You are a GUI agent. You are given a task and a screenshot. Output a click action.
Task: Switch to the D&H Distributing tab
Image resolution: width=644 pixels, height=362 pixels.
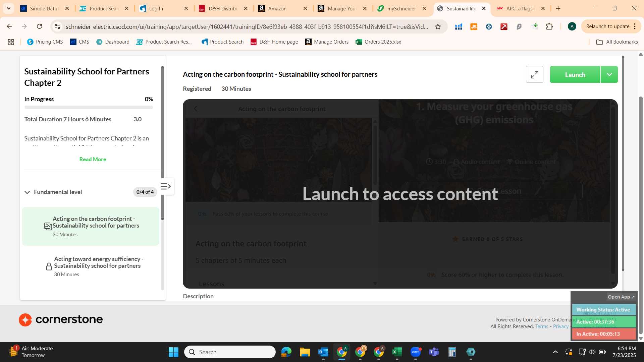point(223,8)
